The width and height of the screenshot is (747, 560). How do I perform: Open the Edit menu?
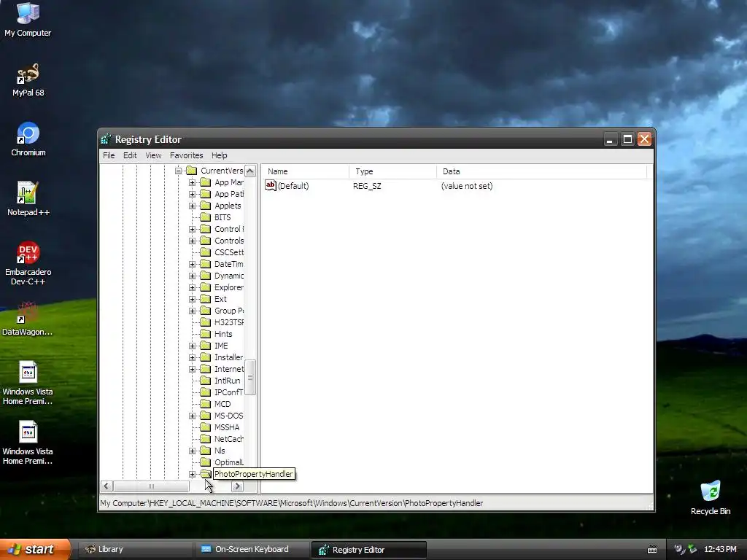pos(130,155)
